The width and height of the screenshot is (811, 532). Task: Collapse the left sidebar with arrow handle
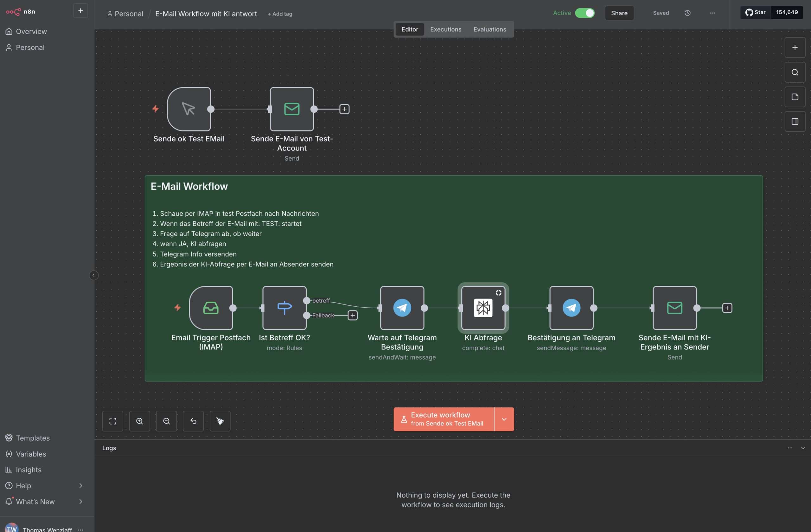(x=93, y=275)
